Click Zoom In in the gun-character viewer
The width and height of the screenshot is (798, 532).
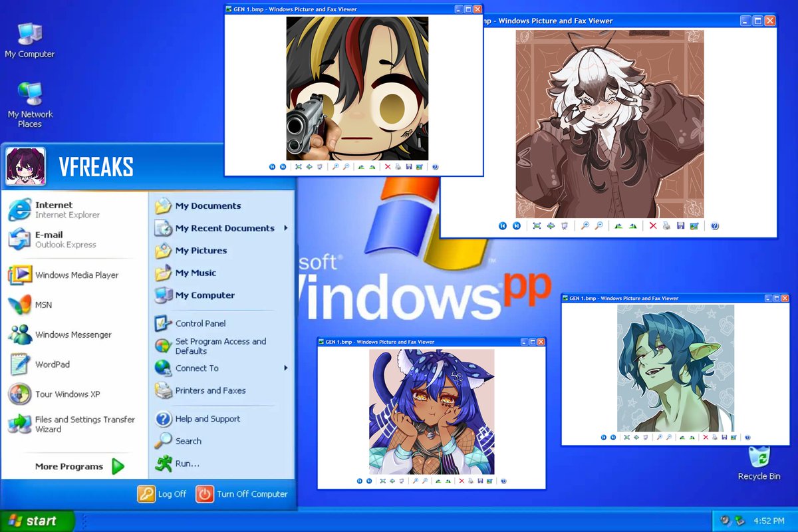point(335,167)
